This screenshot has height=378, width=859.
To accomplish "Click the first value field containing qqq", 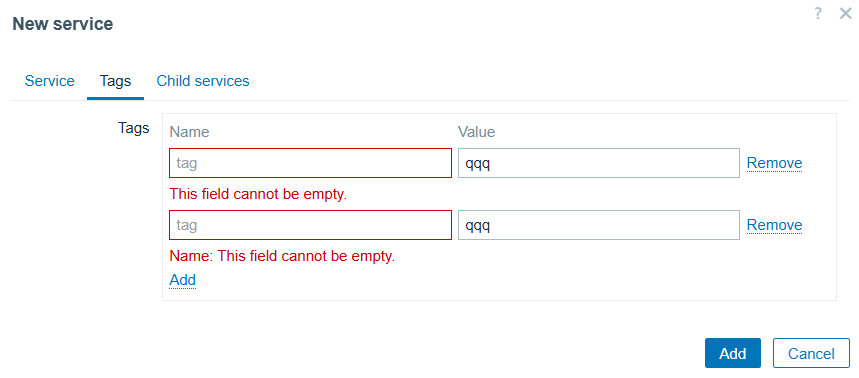I will 599,163.
